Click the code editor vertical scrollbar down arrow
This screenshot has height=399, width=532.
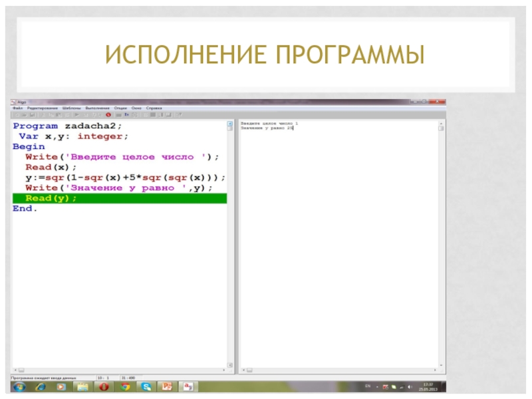tap(230, 365)
